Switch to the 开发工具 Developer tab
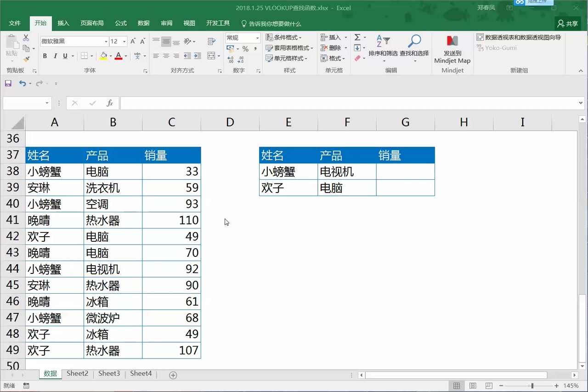 (218, 23)
